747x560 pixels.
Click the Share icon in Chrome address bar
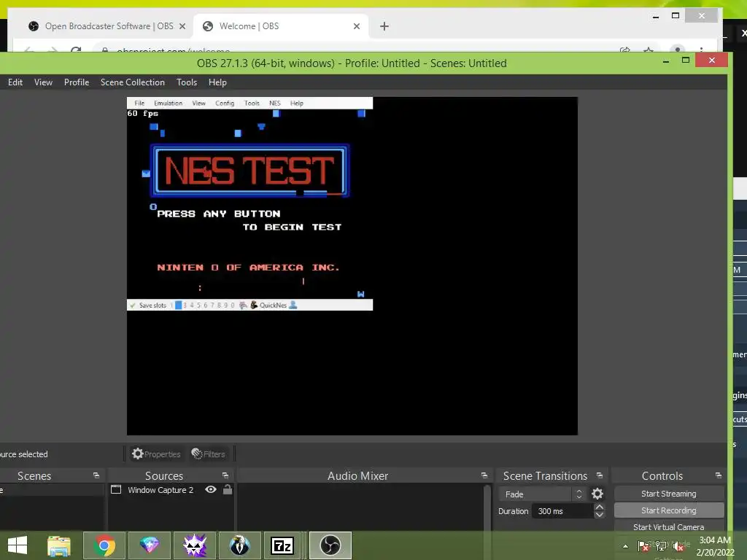(625, 50)
